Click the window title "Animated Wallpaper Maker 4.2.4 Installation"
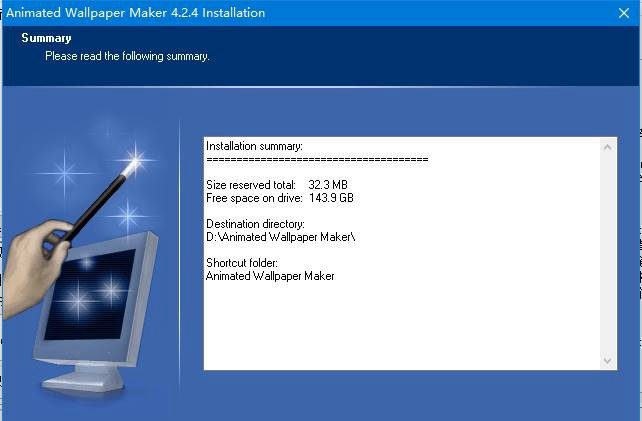The image size is (642, 421). pos(136,13)
